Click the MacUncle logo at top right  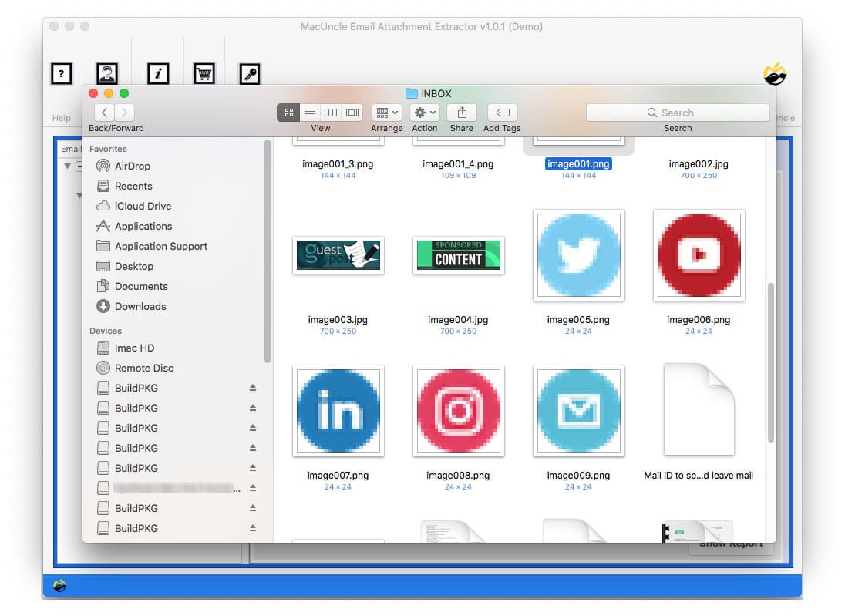[775, 74]
